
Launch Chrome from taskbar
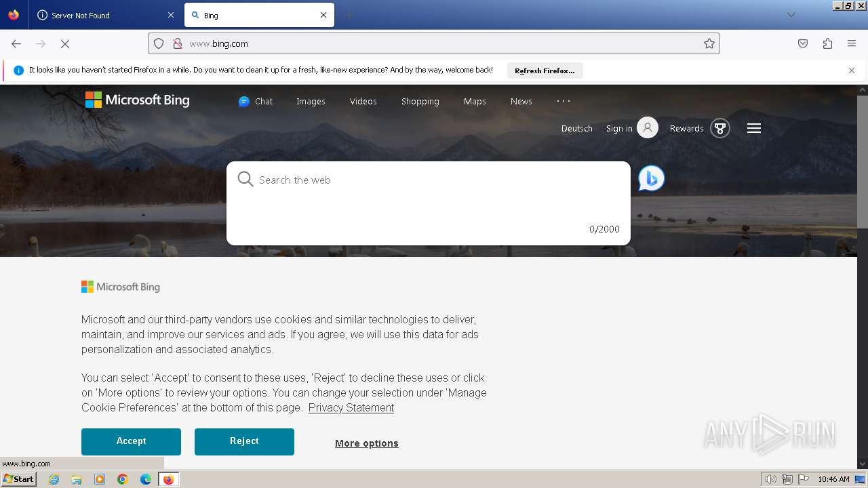(x=123, y=479)
